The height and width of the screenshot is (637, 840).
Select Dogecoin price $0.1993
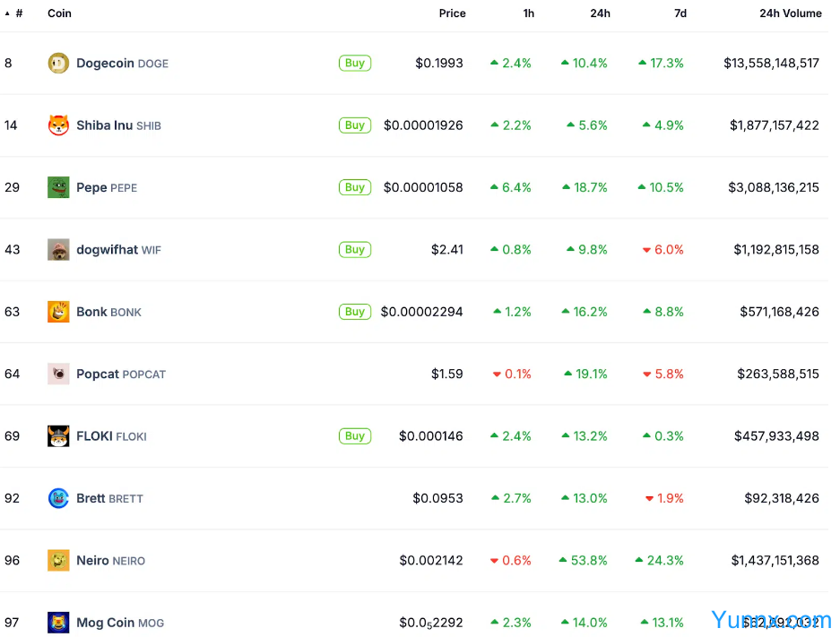438,64
